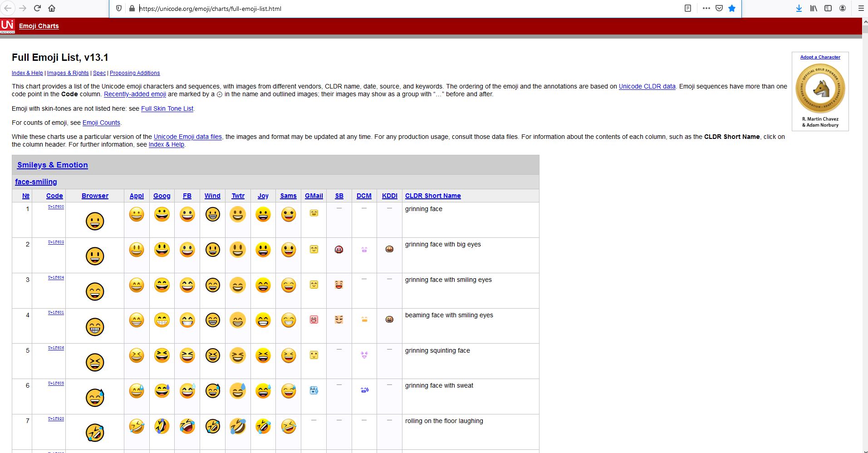Show site tracking protection shield icon

click(119, 8)
